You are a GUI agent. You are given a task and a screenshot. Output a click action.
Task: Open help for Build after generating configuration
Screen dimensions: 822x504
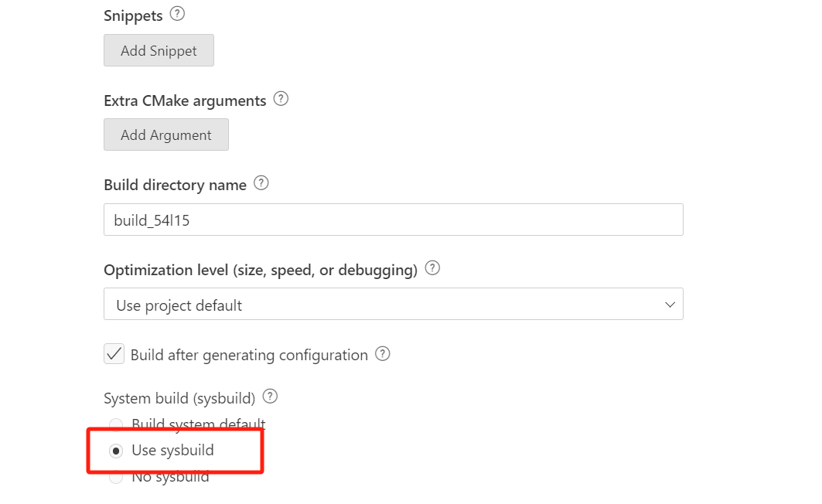point(383,353)
